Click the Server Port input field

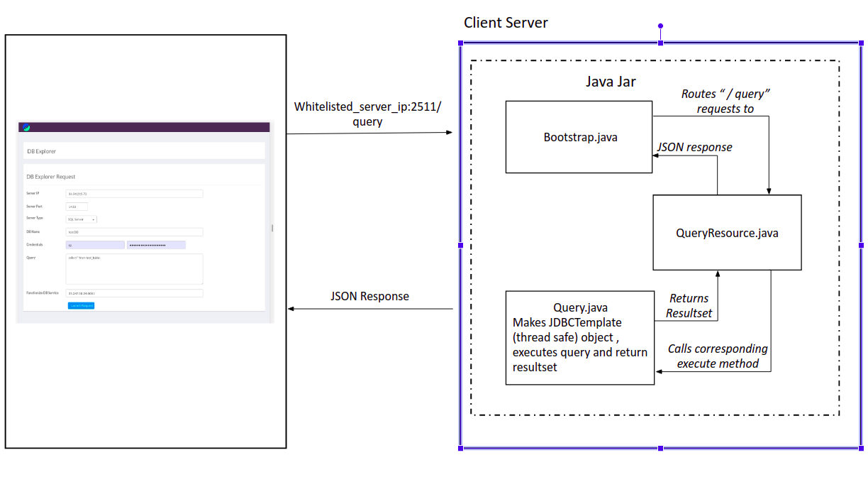coord(76,207)
